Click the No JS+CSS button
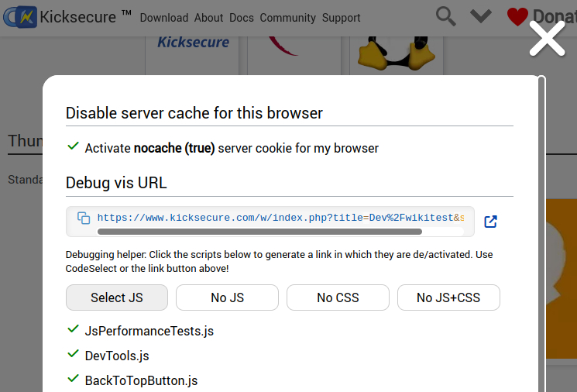Image resolution: width=577 pixels, height=392 pixels. 448,297
